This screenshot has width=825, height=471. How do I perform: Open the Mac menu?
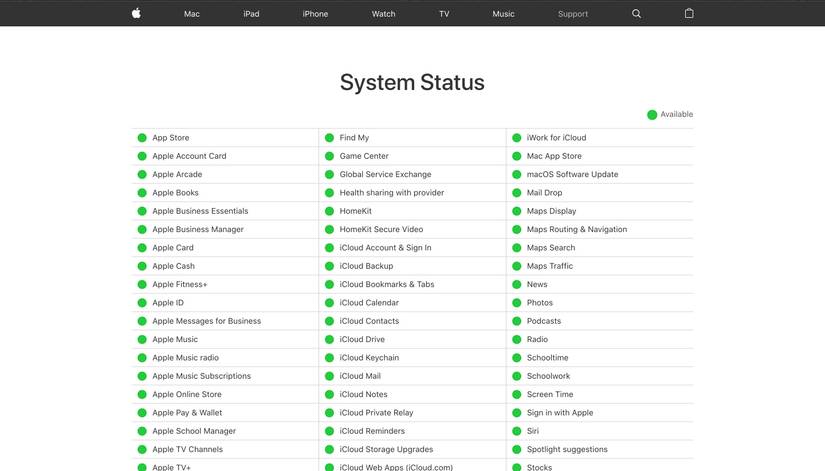coord(192,14)
